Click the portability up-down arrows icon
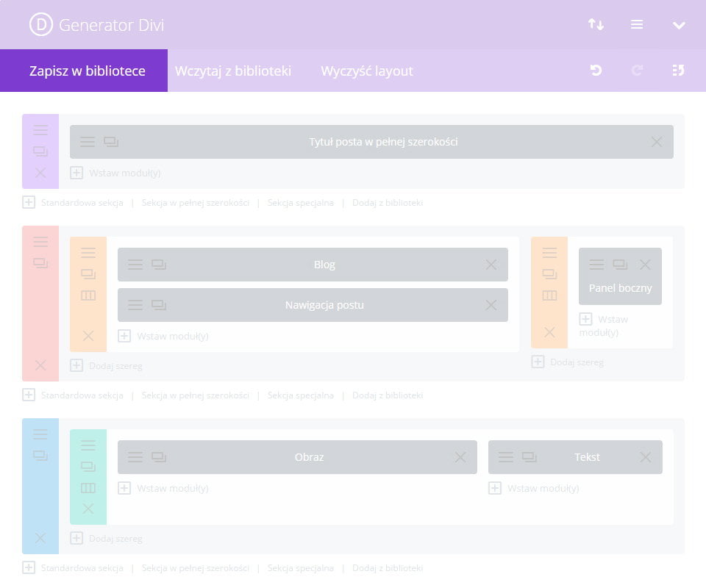This screenshot has width=706, height=588. pyautogui.click(x=596, y=25)
